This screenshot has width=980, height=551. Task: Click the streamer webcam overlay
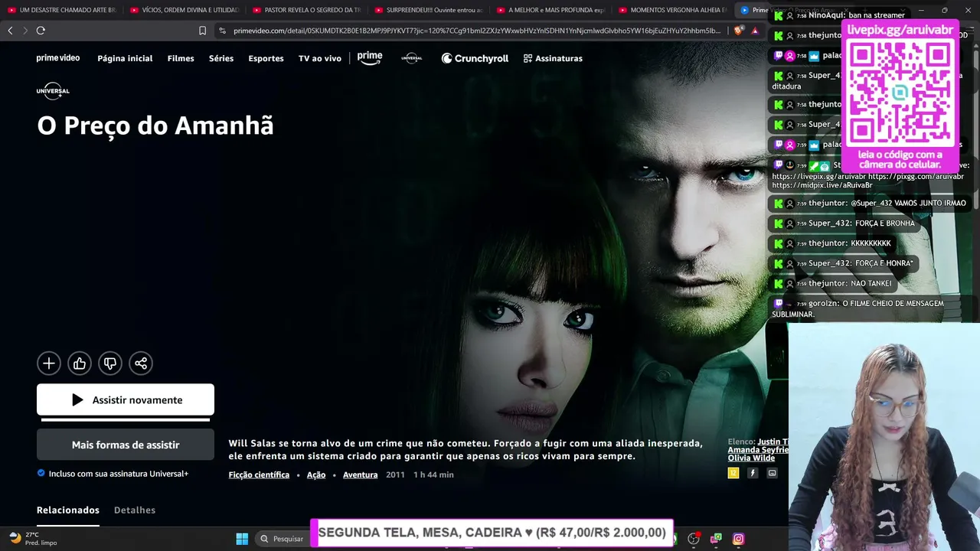884,437
